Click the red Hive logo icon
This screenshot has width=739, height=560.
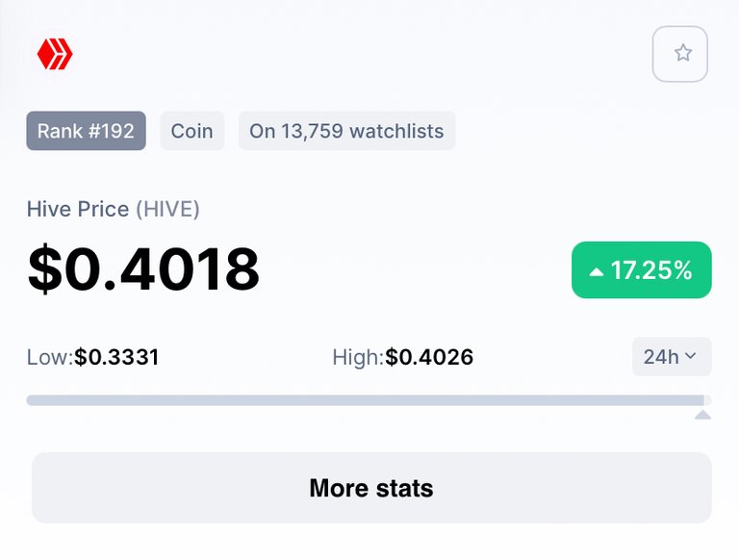55,54
